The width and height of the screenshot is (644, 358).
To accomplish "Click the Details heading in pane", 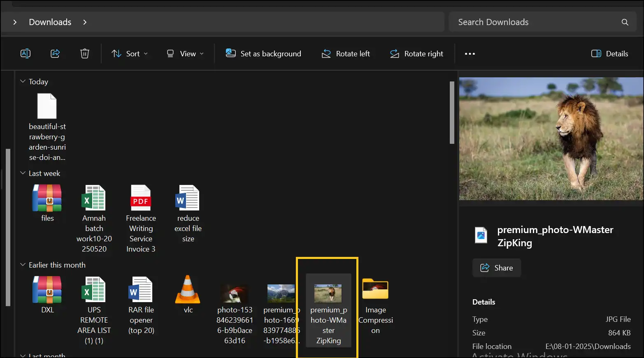I will point(484,302).
